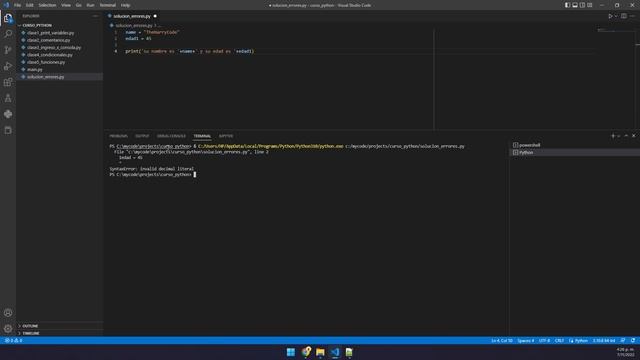The width and height of the screenshot is (640, 360).
Task: Open the activity bar icon below Python
Action: (8, 130)
